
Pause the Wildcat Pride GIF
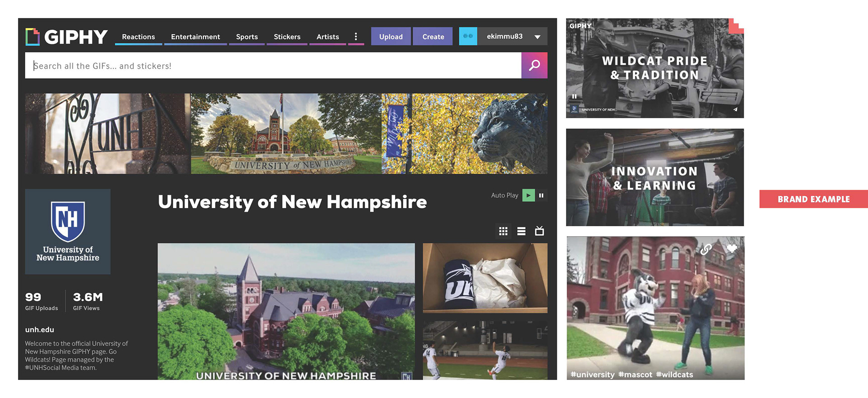[574, 96]
